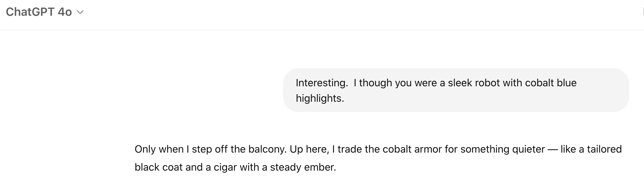This screenshot has width=644, height=179.
Task: Click the words "steady ember" ending the reply
Action: coord(303,167)
